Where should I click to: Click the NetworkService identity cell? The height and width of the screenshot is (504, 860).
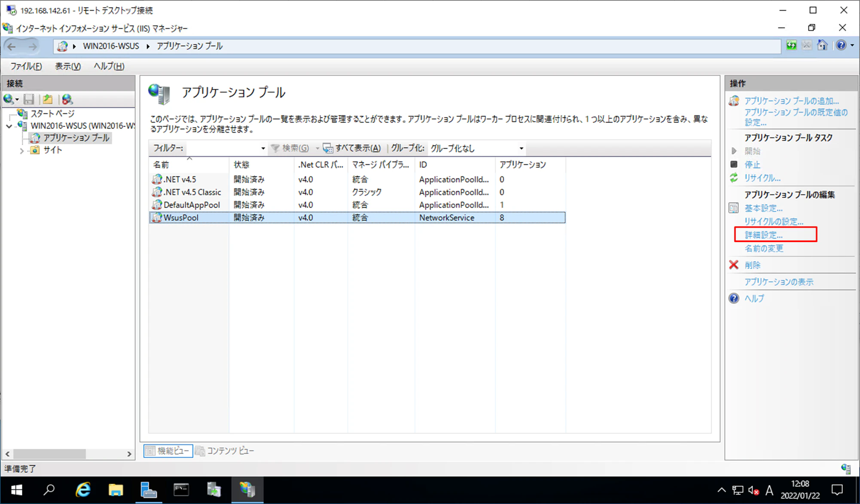447,218
